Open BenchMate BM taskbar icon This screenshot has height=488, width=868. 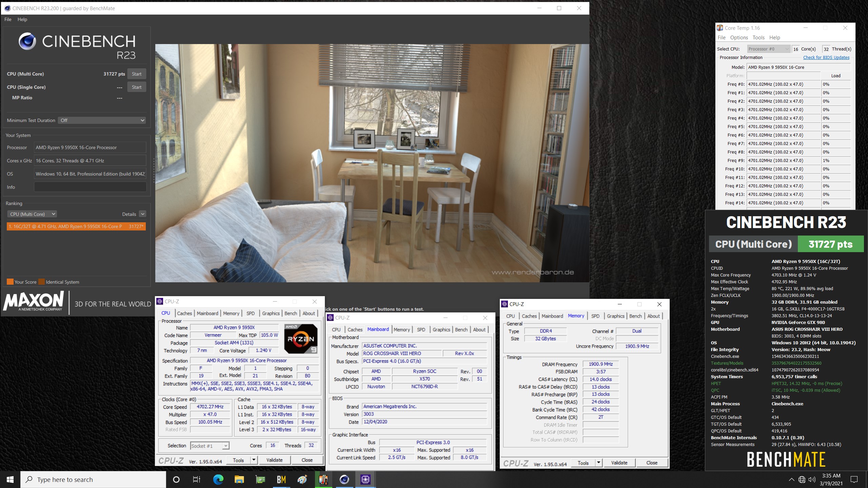281,479
